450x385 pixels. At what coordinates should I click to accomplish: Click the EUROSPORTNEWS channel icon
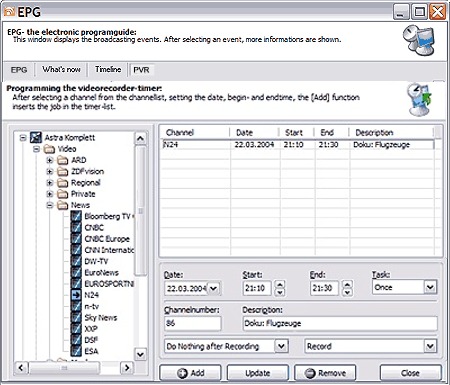point(76,283)
